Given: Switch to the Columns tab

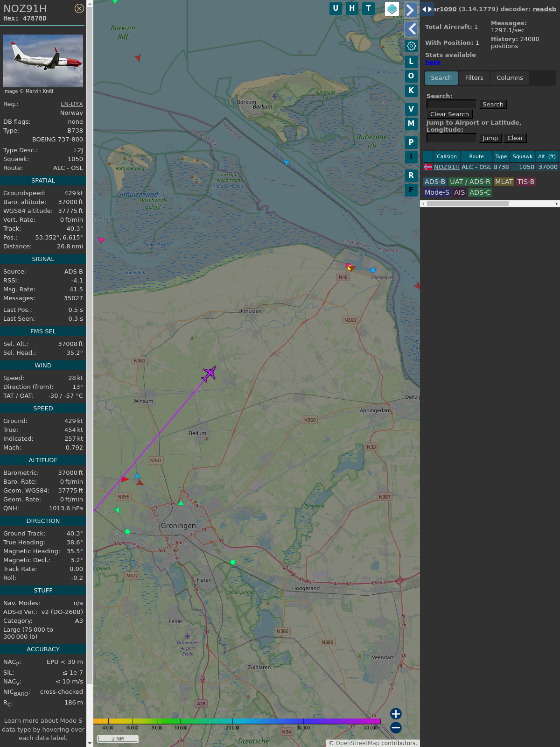Looking at the screenshot, I should (x=510, y=78).
